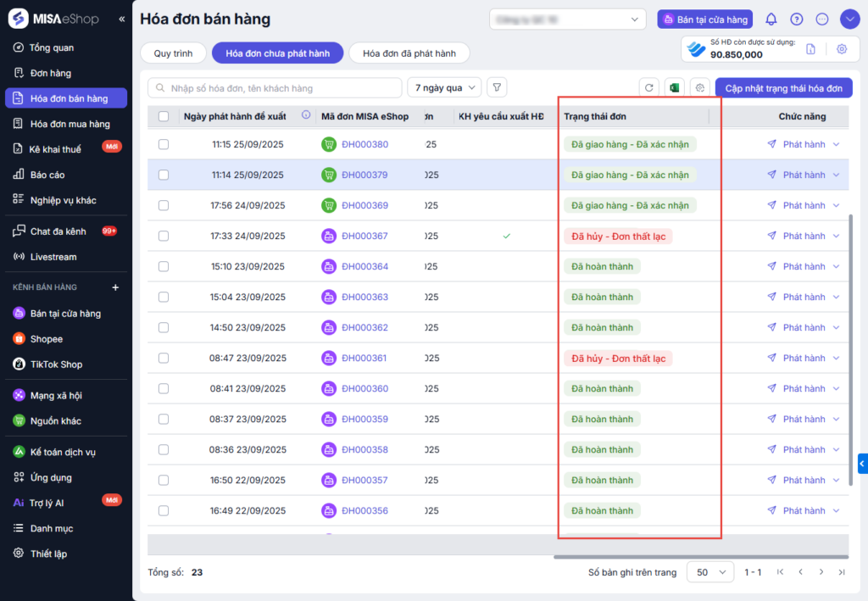Check the row for order ĐH000367
The width and height of the screenshot is (868, 601).
pyautogui.click(x=164, y=237)
